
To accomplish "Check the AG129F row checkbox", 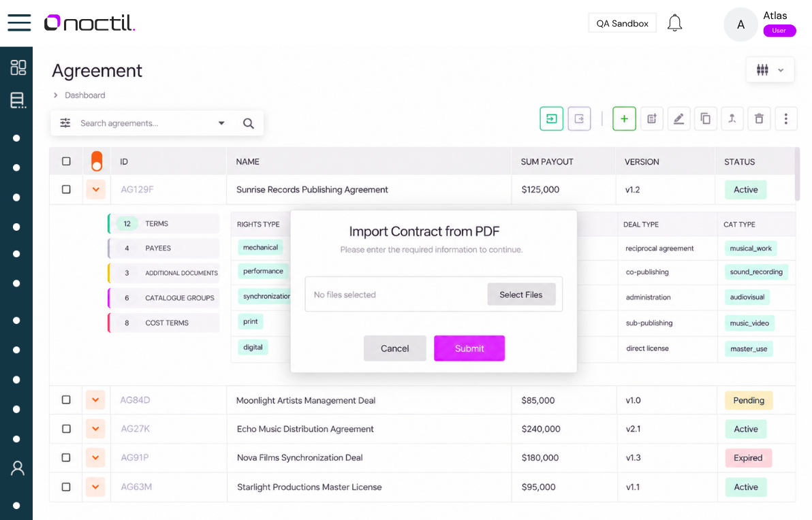I will [x=66, y=189].
